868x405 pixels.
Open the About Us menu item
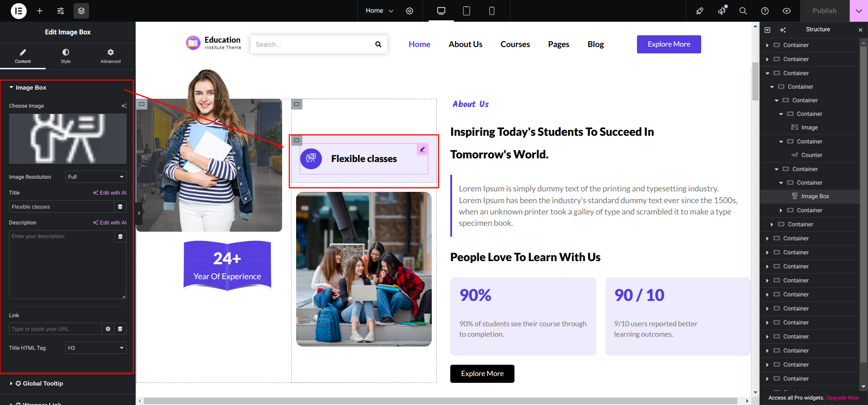click(465, 44)
